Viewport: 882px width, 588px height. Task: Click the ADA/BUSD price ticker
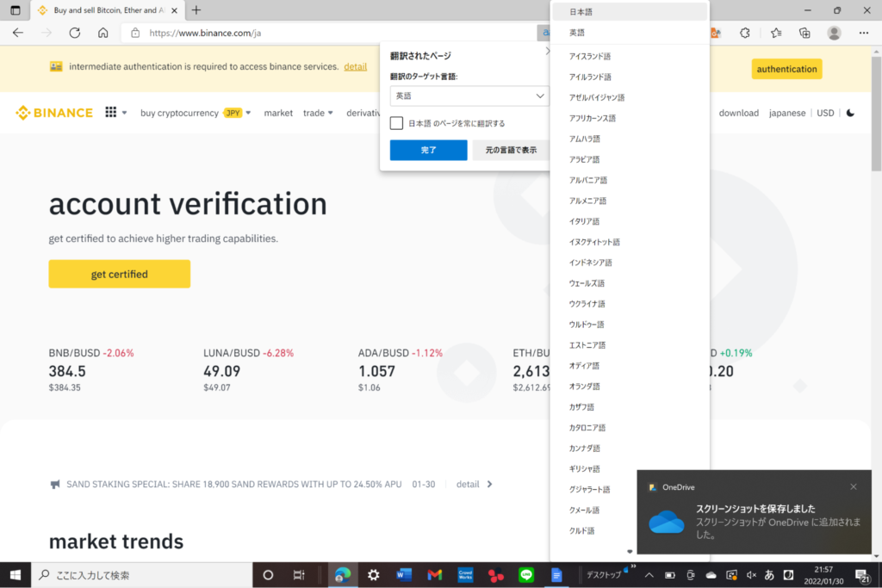(401, 369)
